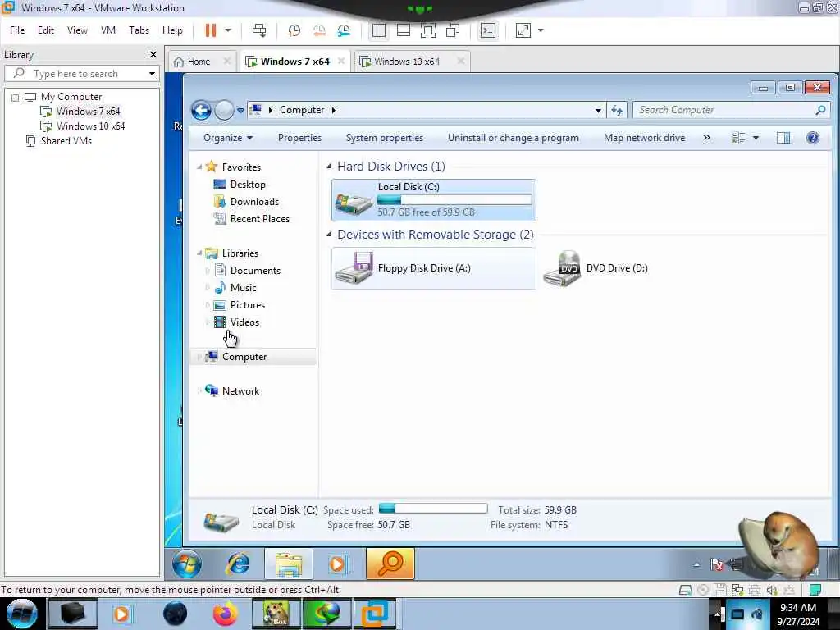Open the snapshot manager icon
840x630 pixels.
coord(344,30)
